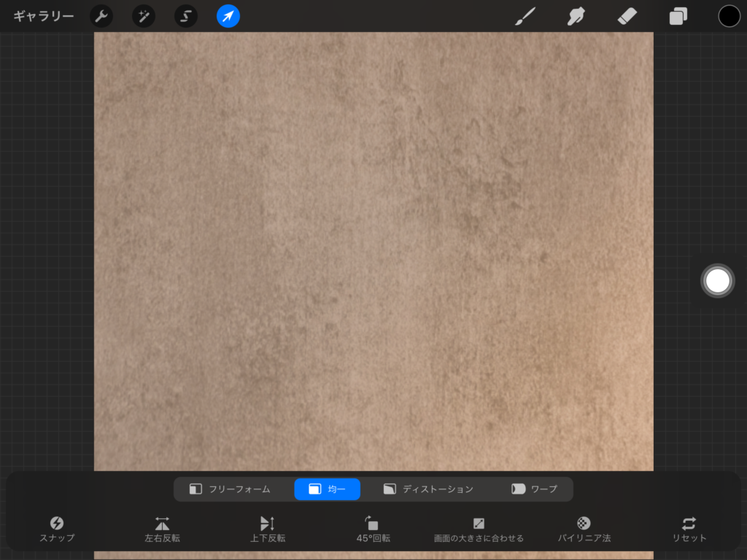Return to ギャラリー

[43, 16]
